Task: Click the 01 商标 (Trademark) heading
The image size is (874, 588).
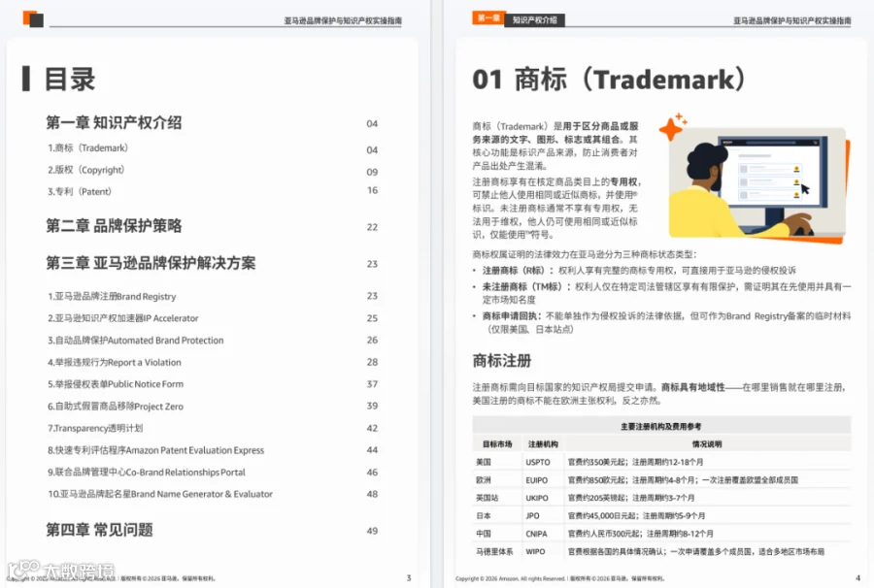Action: [x=609, y=79]
